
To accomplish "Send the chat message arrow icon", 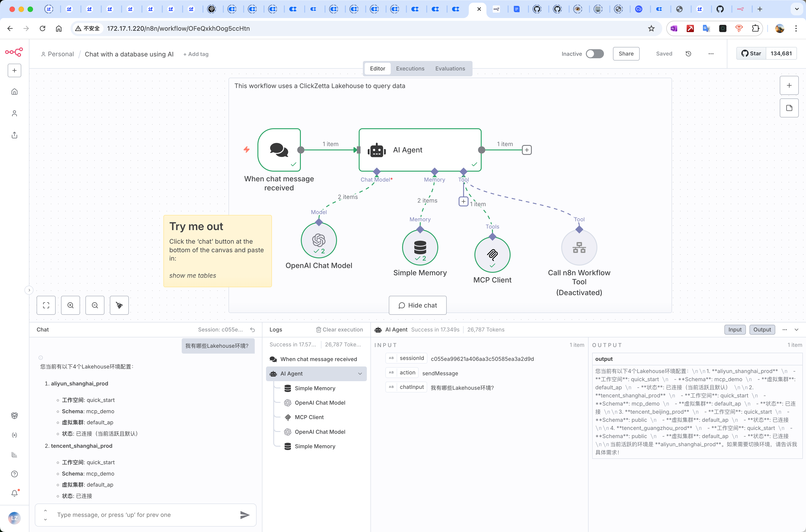I will click(245, 515).
